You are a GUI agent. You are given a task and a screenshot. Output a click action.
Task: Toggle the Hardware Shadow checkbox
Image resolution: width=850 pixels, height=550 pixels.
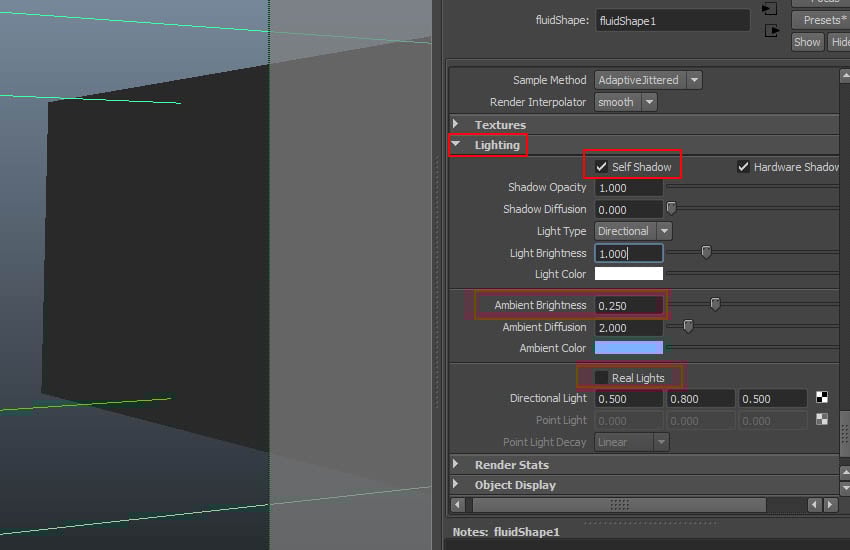pos(743,167)
